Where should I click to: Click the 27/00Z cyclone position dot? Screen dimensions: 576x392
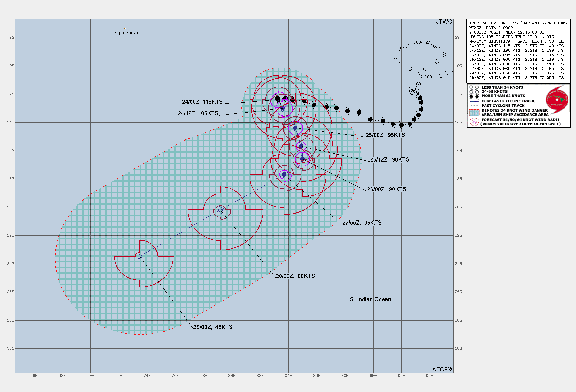click(x=284, y=175)
